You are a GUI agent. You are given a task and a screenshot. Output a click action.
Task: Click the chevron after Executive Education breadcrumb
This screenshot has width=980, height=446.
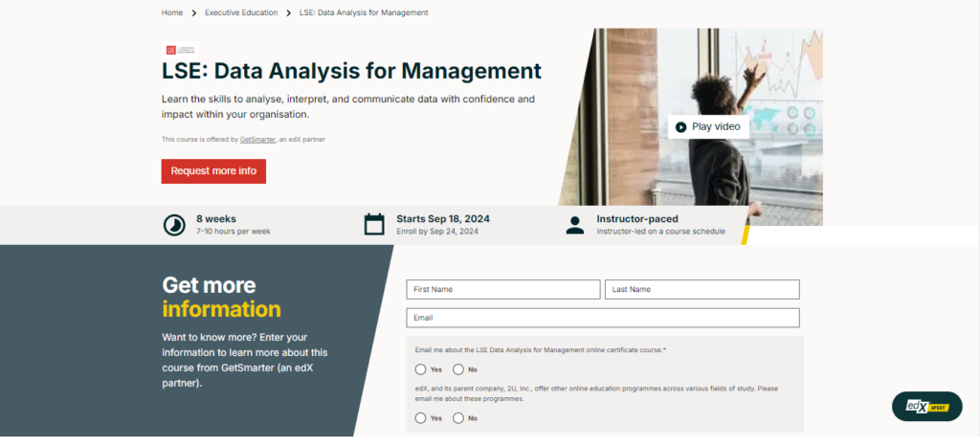pos(288,12)
